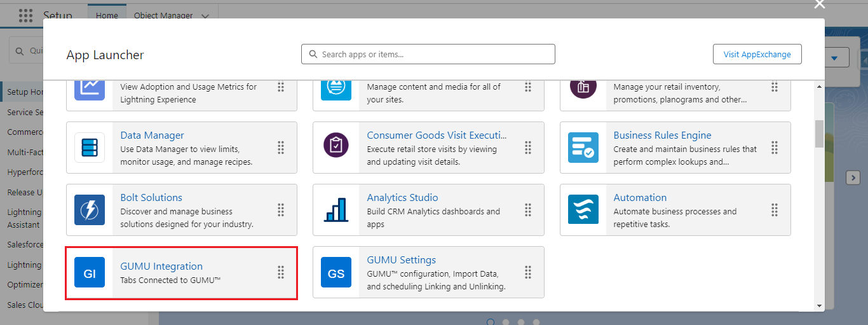Close the App Launcher dialog
Screen dimensions: 868x325
820,5
